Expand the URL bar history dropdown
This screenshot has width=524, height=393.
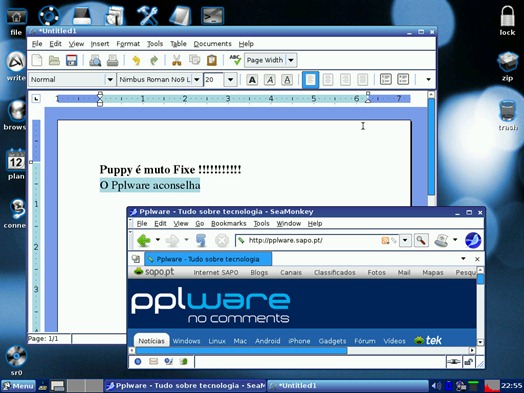coord(405,240)
